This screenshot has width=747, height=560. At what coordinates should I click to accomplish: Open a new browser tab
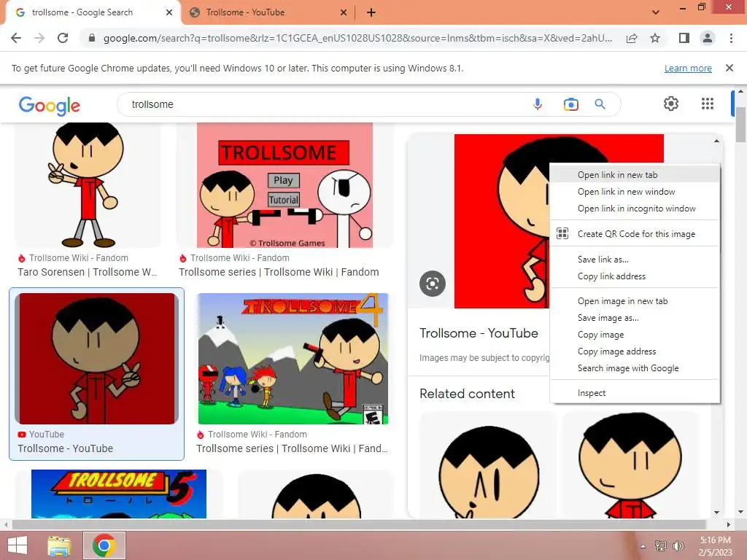pos(371,12)
